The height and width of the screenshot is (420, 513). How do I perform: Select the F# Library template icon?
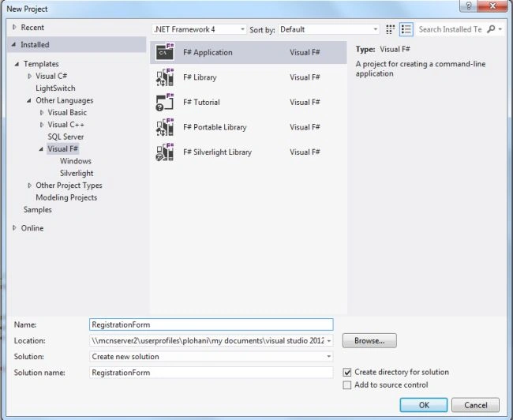click(165, 77)
